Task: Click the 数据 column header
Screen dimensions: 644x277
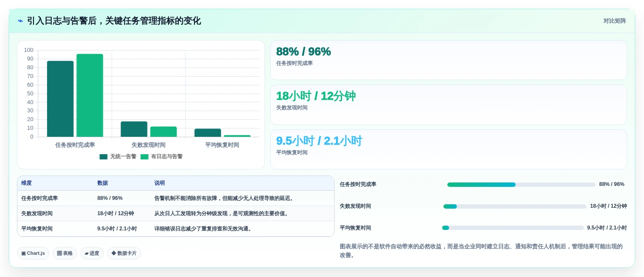Action: click(x=103, y=183)
